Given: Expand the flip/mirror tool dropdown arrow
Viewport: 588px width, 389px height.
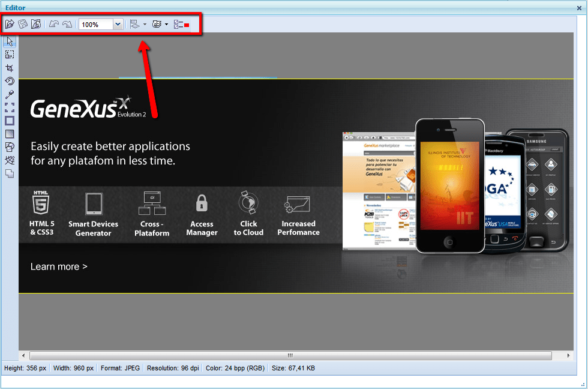Looking at the screenshot, I should pos(145,25).
